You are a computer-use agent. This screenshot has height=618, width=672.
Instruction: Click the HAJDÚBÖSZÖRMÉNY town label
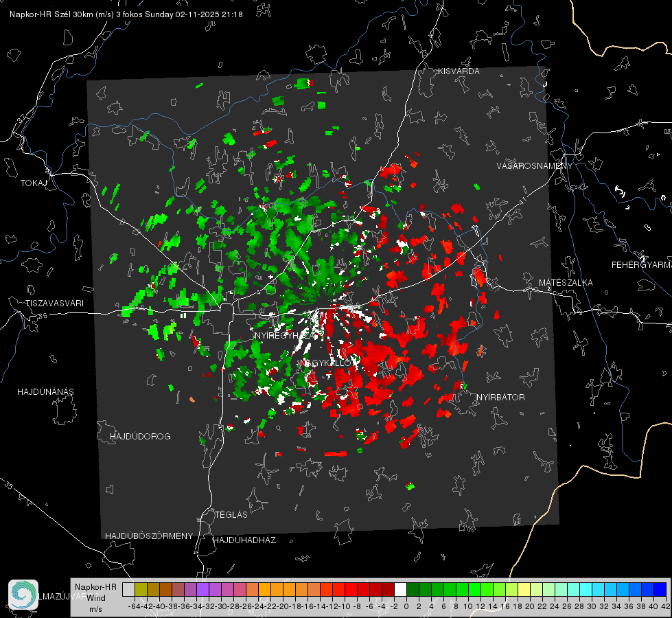pos(149,536)
